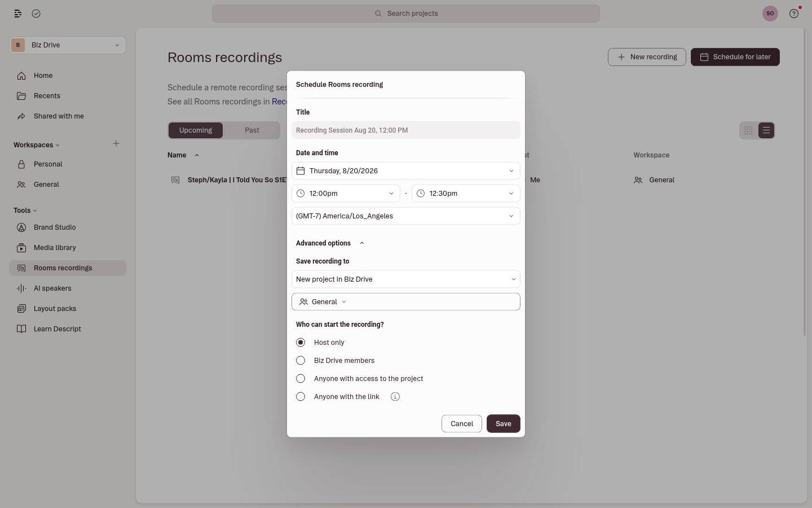Switch to the Past tab
The width and height of the screenshot is (812, 508).
252,130
